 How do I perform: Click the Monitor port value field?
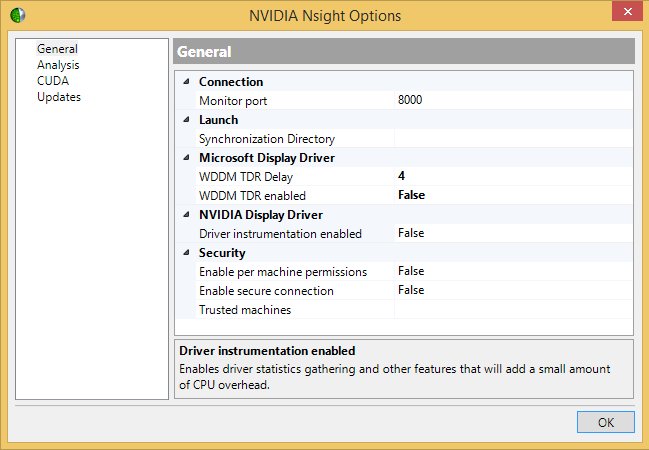click(x=512, y=101)
